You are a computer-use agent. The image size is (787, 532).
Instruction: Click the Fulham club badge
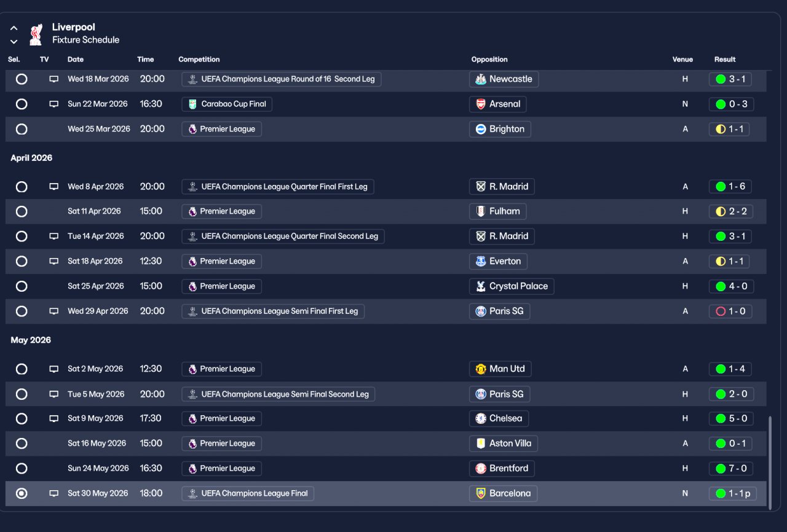click(481, 211)
